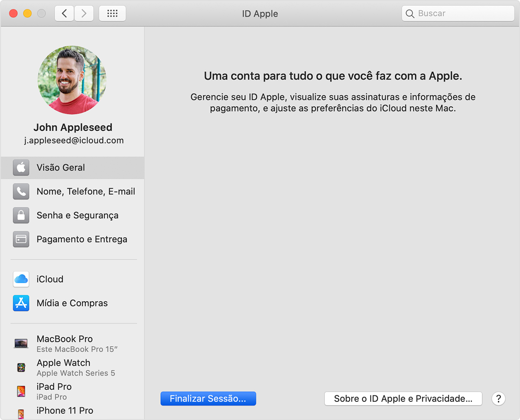Select Pagamento e Entrega in sidebar
The height and width of the screenshot is (420, 520).
tap(82, 239)
